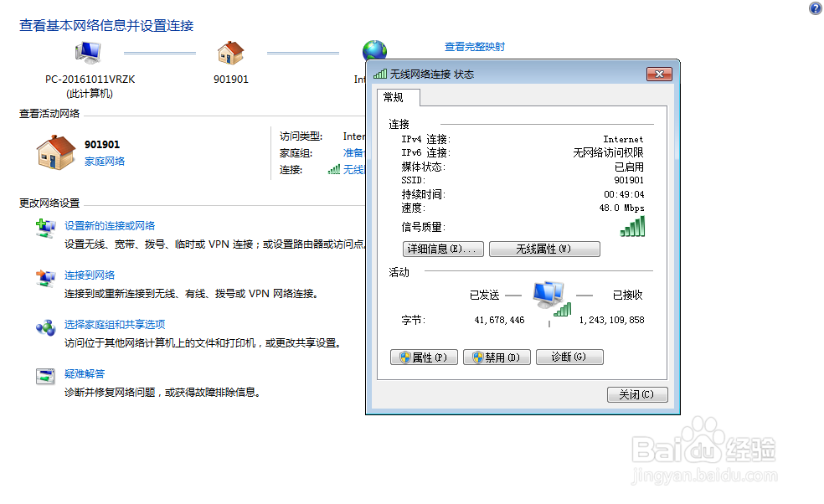This screenshot has width=824, height=504.
Task: Click the 疑难解答 troubleshooting icon
Action: click(45, 376)
